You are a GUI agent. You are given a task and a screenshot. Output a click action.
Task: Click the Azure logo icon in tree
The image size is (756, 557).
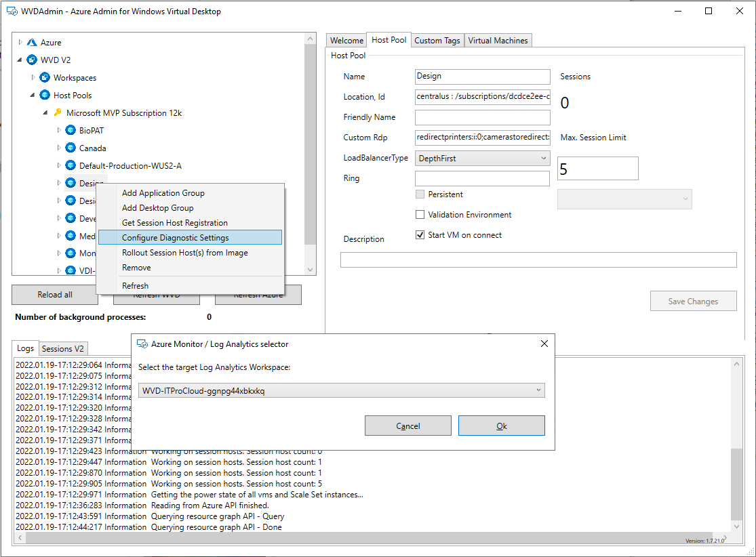tap(32, 43)
